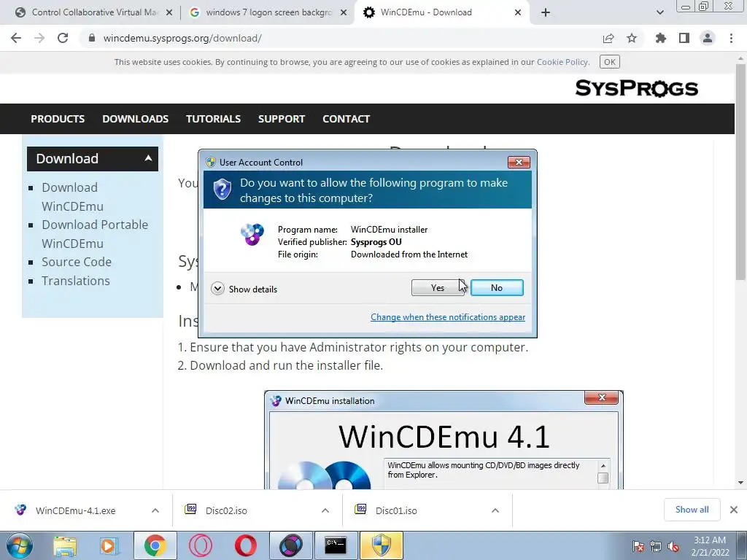Click the taskbar clock showing 3:12 AM
Screen dimensions: 747x560
[x=710, y=546]
